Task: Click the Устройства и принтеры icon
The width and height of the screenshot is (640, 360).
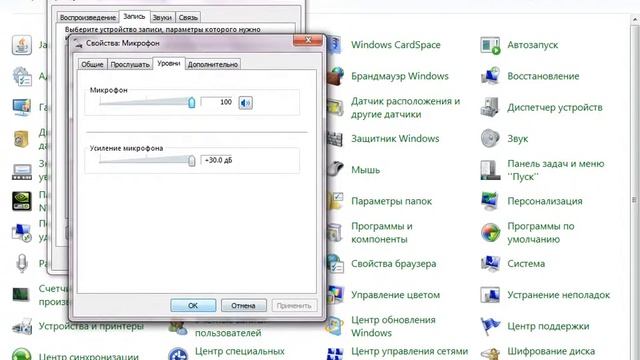Action: click(x=22, y=327)
